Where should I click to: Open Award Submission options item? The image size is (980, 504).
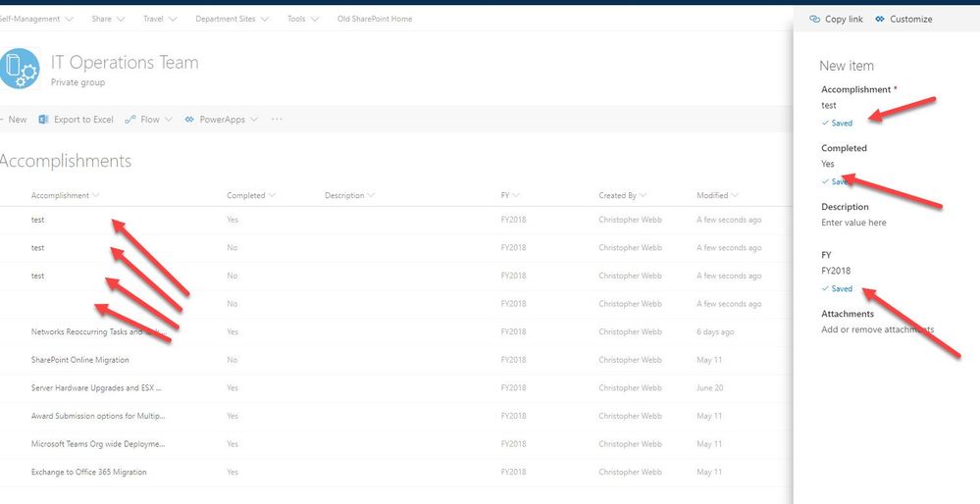[x=98, y=416]
